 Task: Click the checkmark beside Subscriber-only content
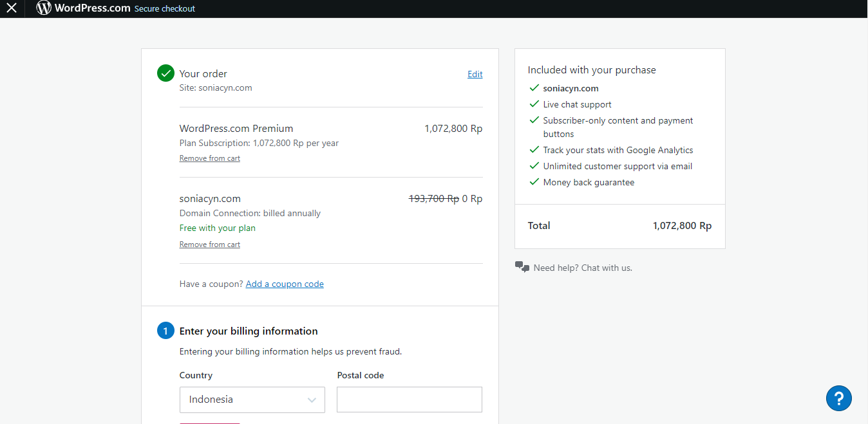534,120
